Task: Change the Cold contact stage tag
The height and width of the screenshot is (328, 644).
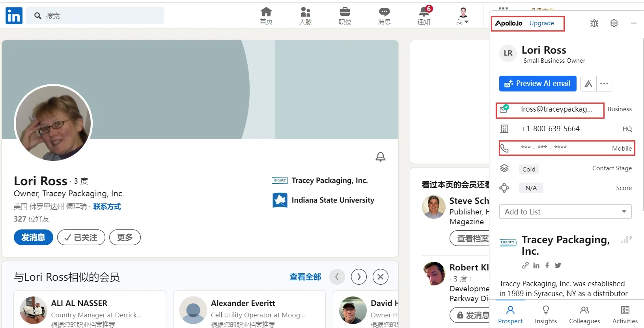Action: click(x=529, y=169)
